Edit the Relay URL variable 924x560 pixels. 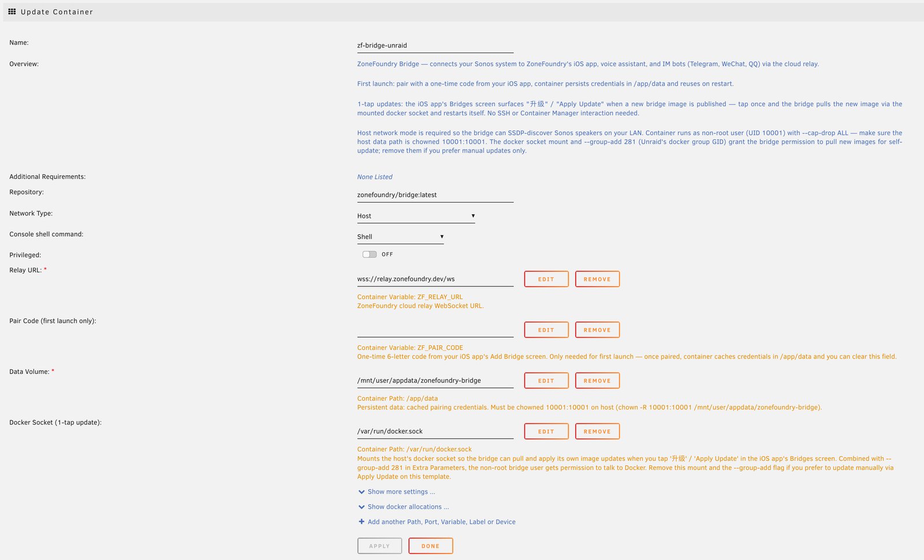click(546, 279)
